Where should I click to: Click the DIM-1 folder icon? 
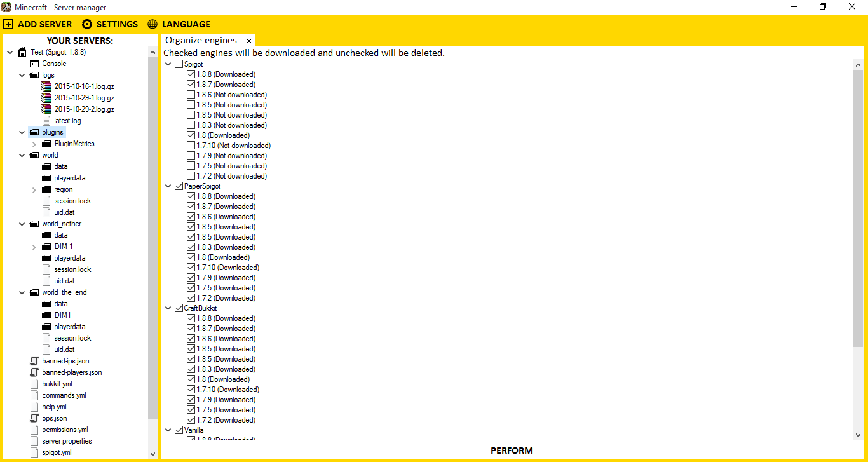[46, 247]
